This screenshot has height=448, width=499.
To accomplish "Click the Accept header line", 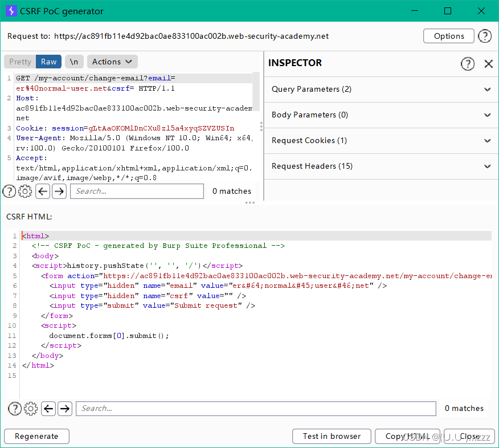I will point(31,158).
